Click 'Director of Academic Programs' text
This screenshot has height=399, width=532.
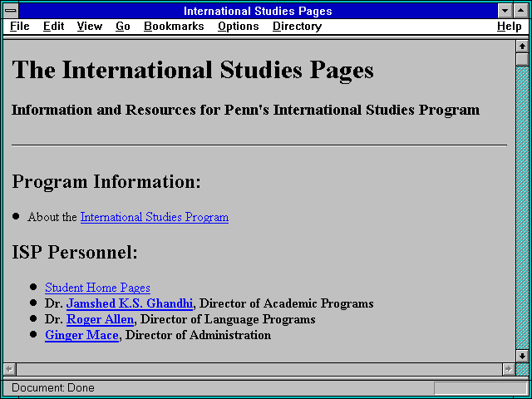[286, 303]
